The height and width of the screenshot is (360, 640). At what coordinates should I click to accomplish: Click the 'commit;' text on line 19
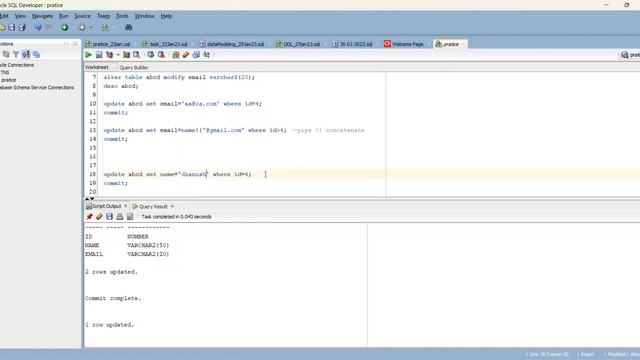tap(116, 183)
